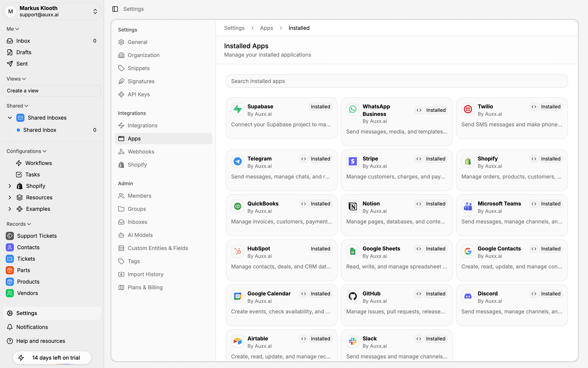Collapse the Shared section header
This screenshot has height=368, width=588.
17,106
